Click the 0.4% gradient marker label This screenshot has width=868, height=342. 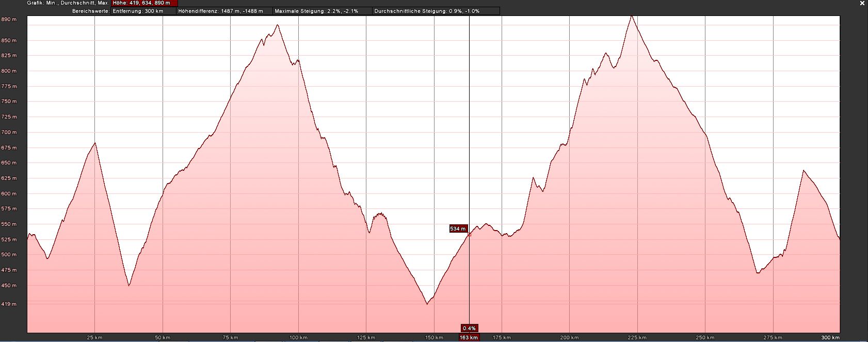[469, 328]
